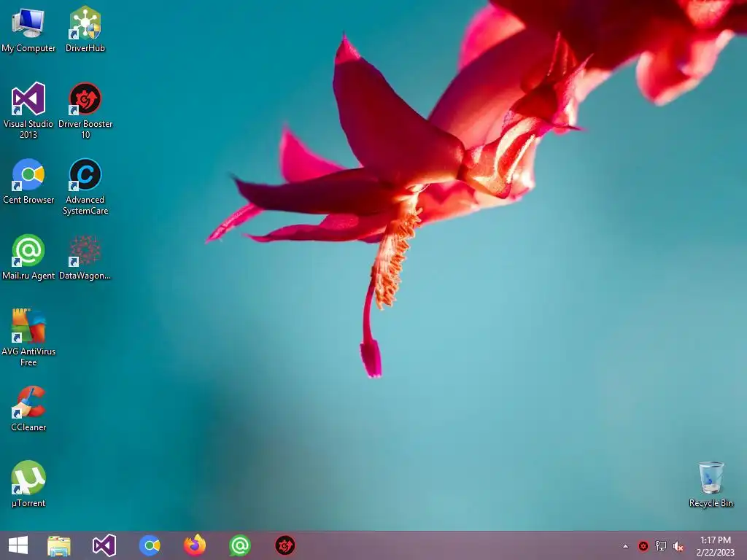The image size is (747, 560).
Task: Select the Visual Studio 2013 desktop shortcut
Action: (x=28, y=111)
